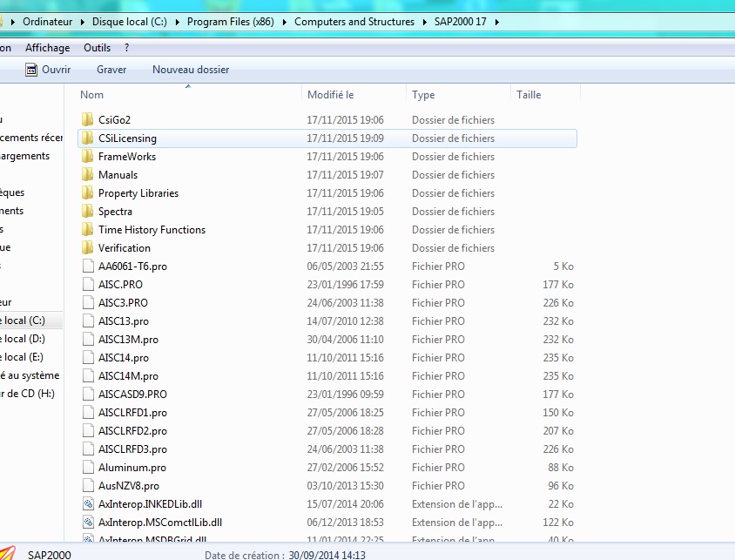Open the Outils menu

point(97,48)
